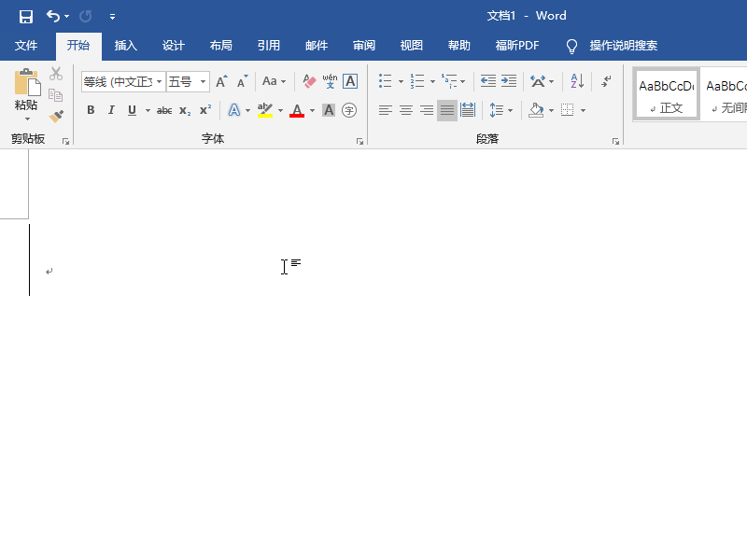The width and height of the screenshot is (747, 560).
Task: Save the document with the floppy icon
Action: [x=26, y=17]
